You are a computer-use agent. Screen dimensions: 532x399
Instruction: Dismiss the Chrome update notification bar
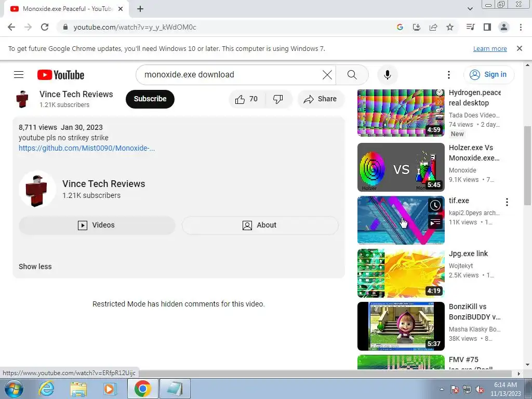pyautogui.click(x=519, y=48)
